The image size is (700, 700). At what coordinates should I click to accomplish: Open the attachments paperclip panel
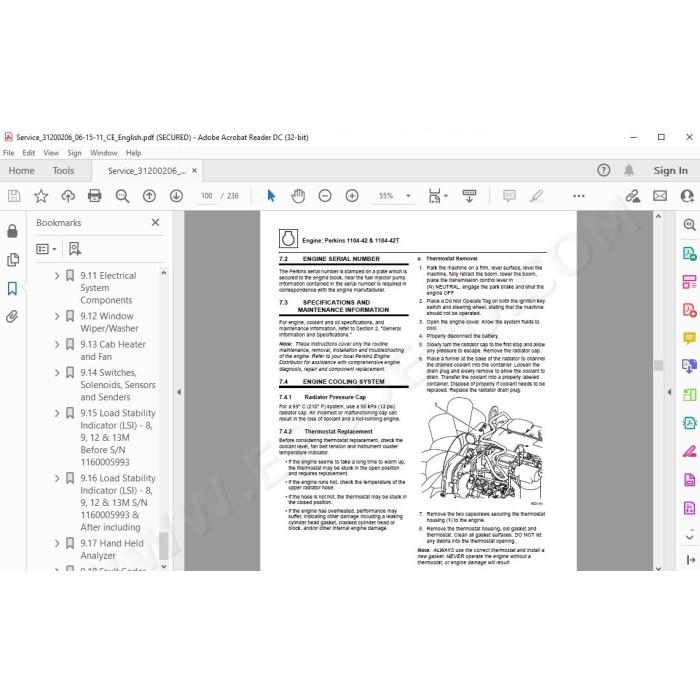12,317
